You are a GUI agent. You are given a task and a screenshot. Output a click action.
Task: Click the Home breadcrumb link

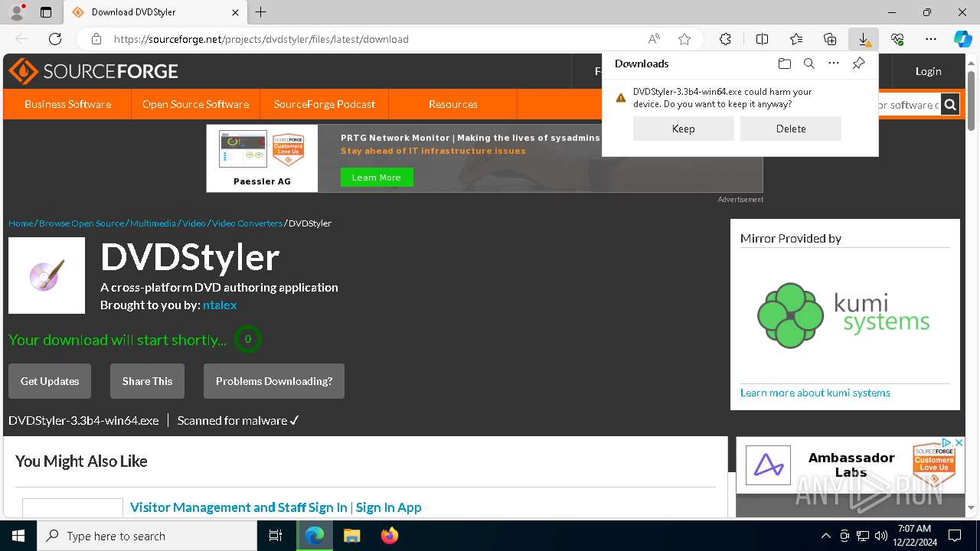tap(21, 223)
